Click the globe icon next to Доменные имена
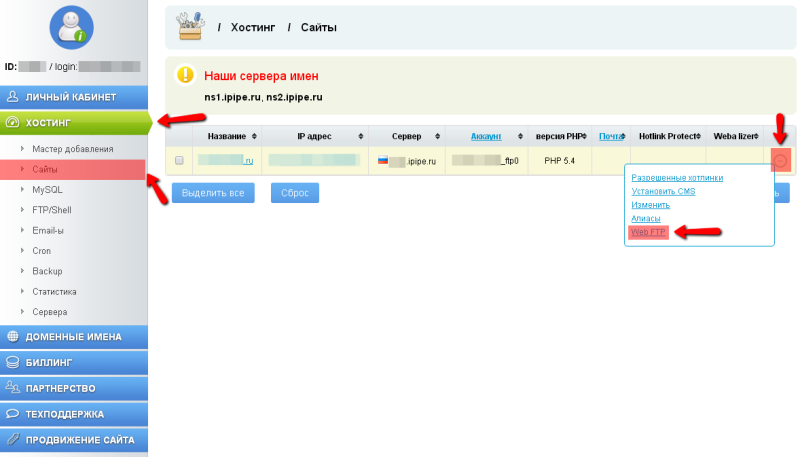 (x=13, y=337)
